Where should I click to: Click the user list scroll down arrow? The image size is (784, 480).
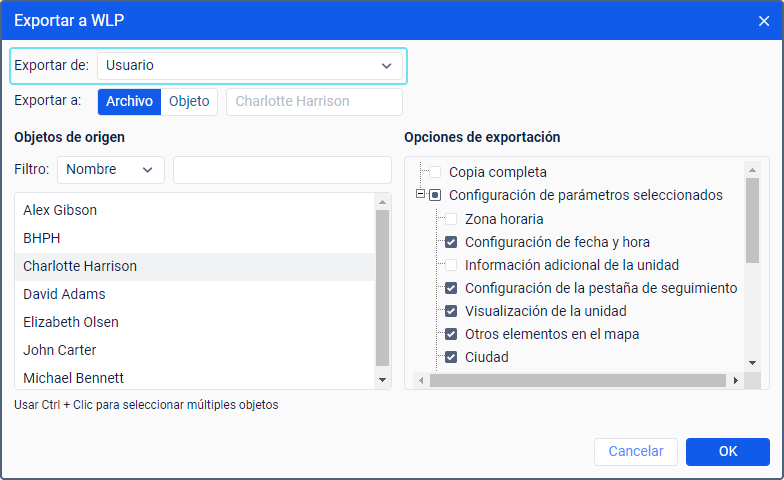382,380
